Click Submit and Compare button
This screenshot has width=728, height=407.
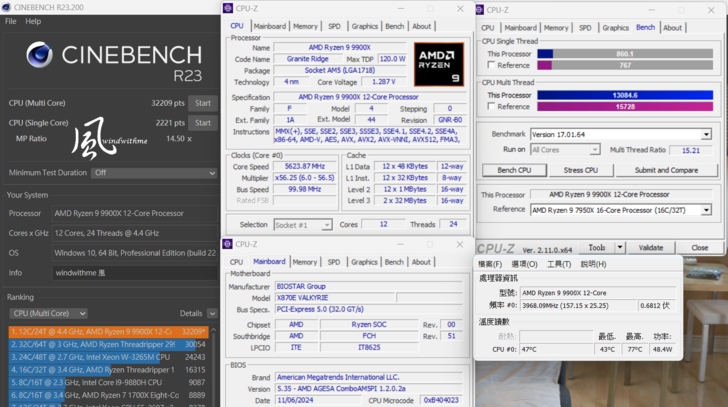pyautogui.click(x=666, y=170)
